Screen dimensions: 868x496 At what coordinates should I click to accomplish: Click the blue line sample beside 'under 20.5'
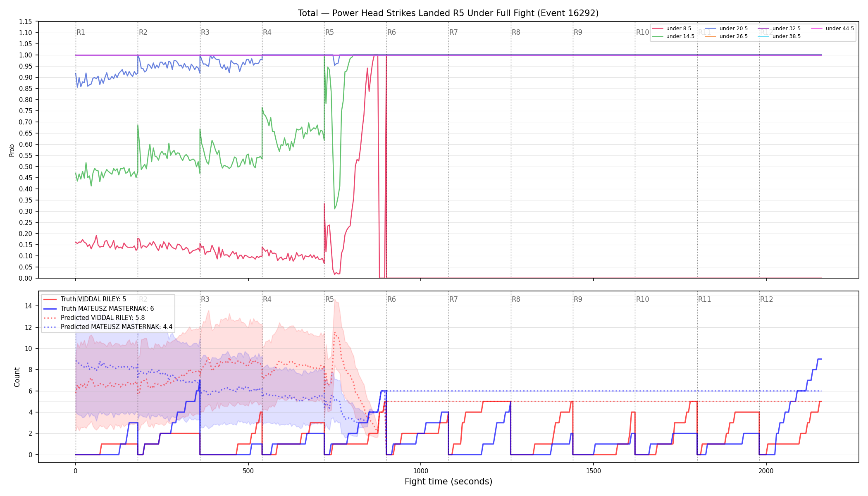point(711,29)
